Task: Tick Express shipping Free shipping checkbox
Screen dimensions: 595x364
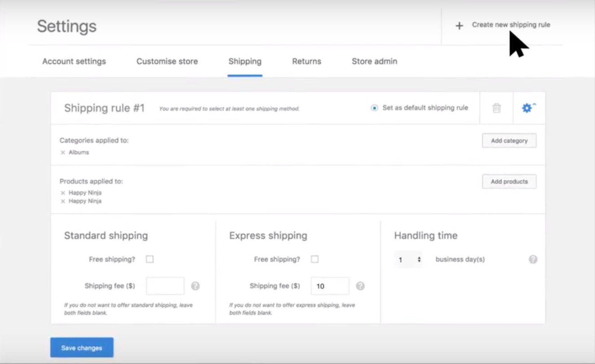Action: (315, 259)
